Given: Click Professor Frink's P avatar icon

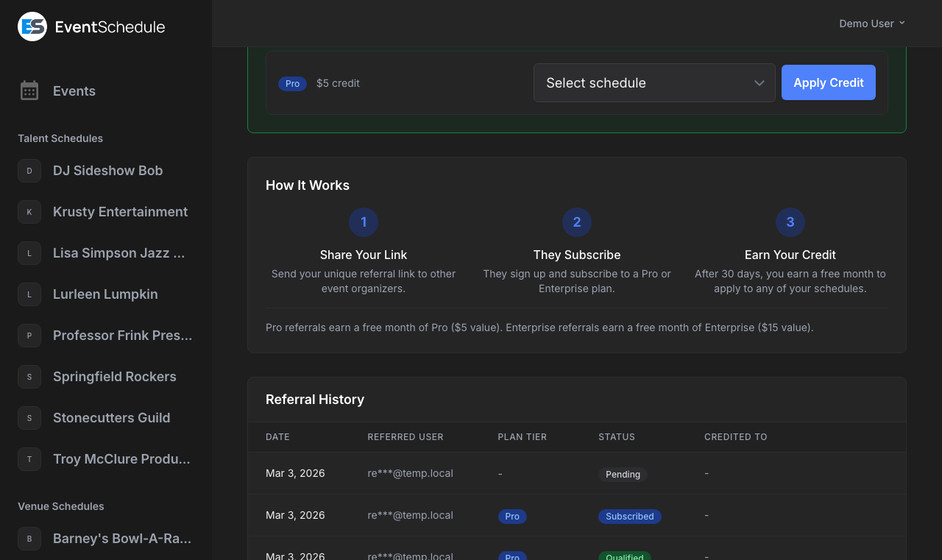Looking at the screenshot, I should (29, 336).
